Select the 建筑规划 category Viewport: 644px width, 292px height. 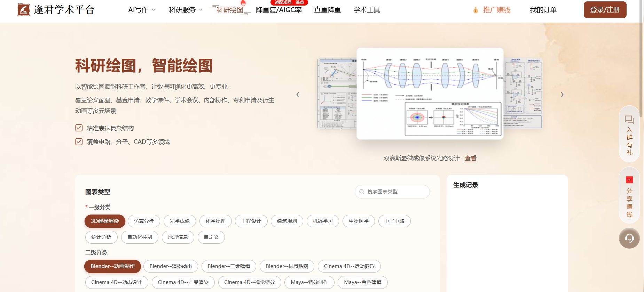[x=287, y=221]
